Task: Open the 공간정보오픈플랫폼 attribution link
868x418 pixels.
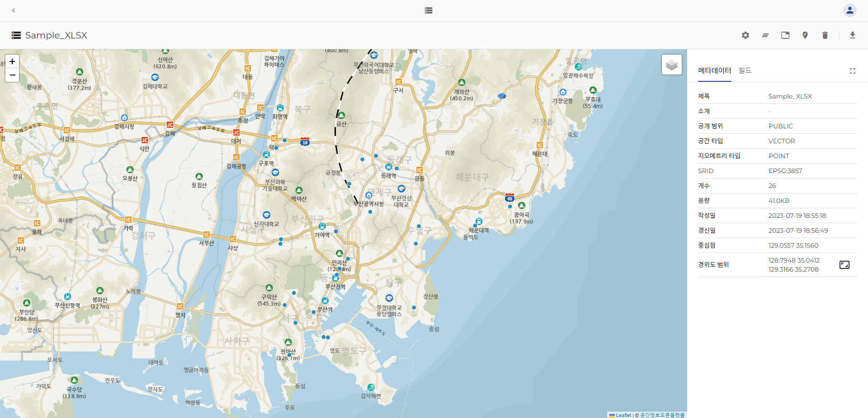Action: tap(662, 415)
